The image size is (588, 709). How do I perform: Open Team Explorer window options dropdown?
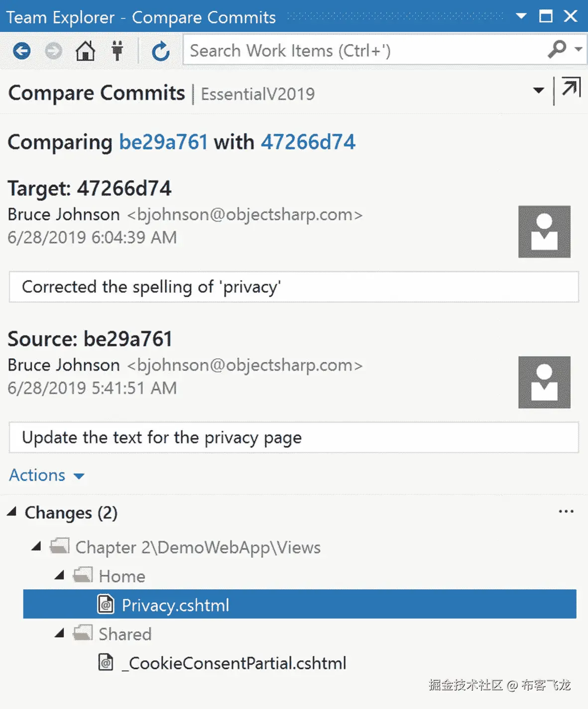pyautogui.click(x=521, y=16)
